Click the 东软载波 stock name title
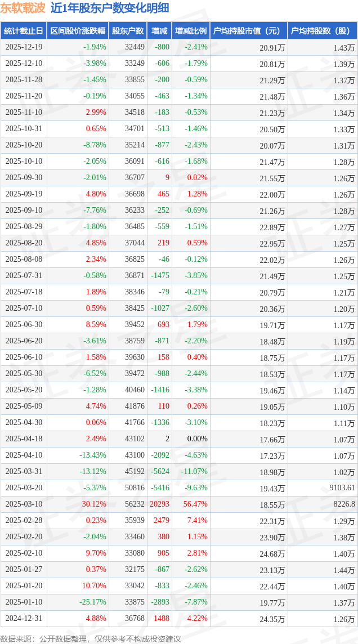Image resolution: width=358 pixels, height=644 pixels. tap(23, 8)
